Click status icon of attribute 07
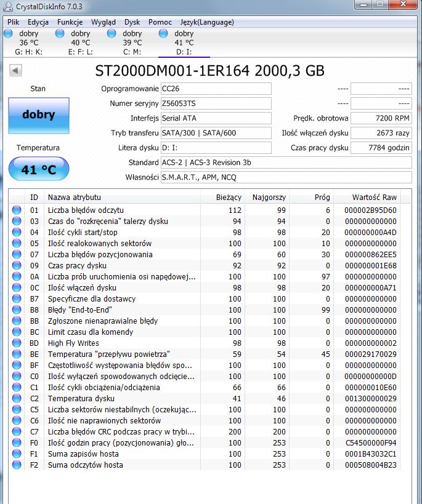The height and width of the screenshot is (504, 422). [x=17, y=255]
